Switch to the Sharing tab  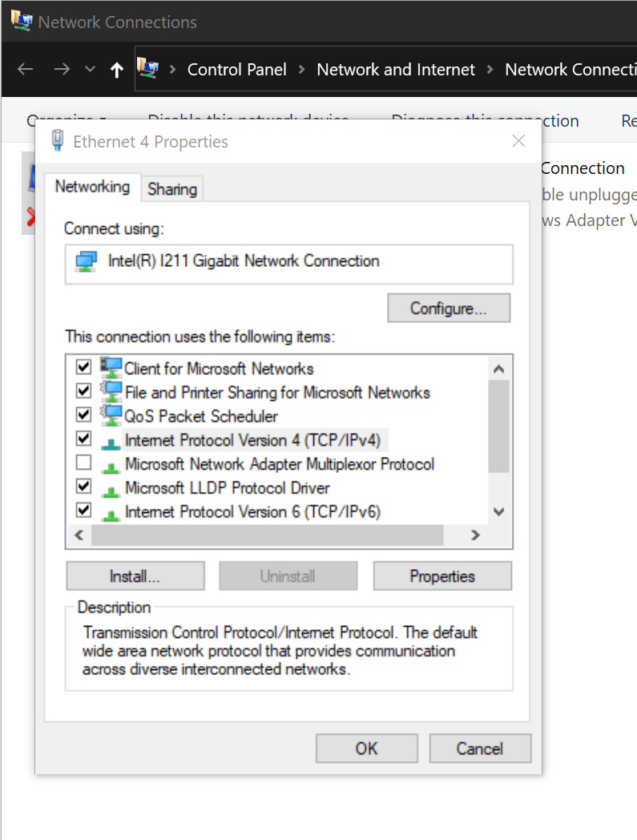[x=172, y=189]
